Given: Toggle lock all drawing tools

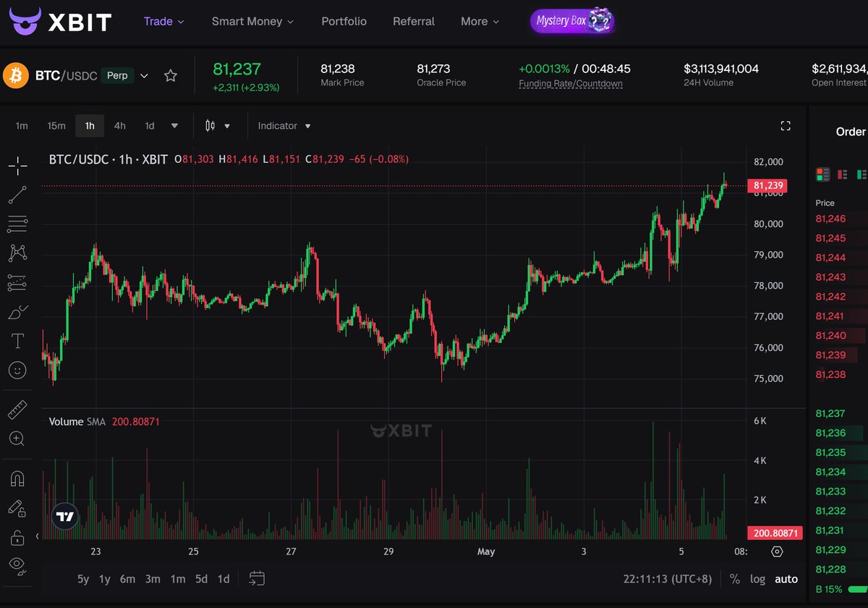Looking at the screenshot, I should (18, 538).
